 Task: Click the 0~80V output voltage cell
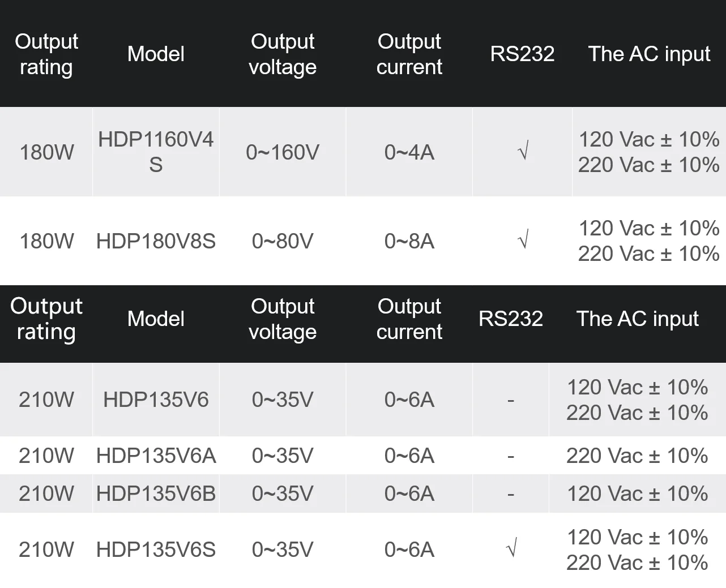pyautogui.click(x=283, y=241)
